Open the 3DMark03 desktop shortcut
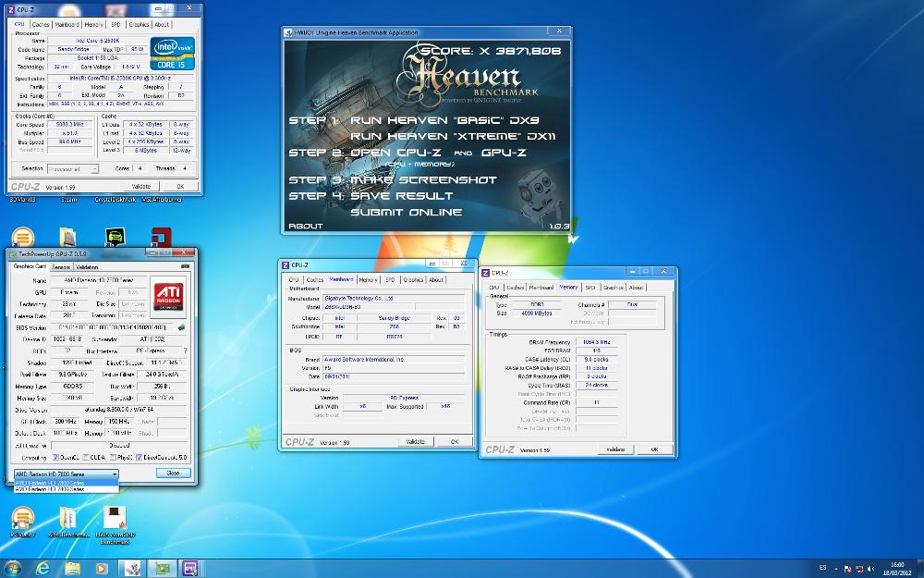The width and height of the screenshot is (924, 578). point(22,200)
